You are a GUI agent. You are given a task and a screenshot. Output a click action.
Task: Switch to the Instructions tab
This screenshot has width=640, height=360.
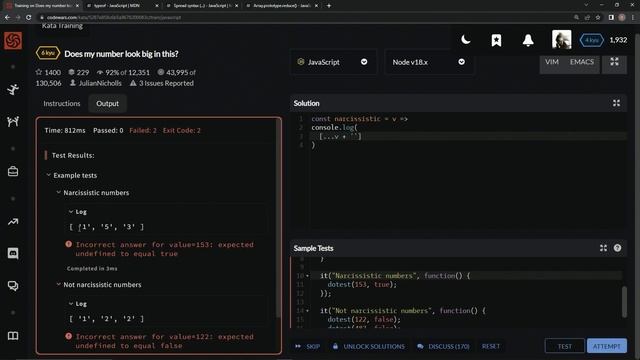[x=62, y=104]
